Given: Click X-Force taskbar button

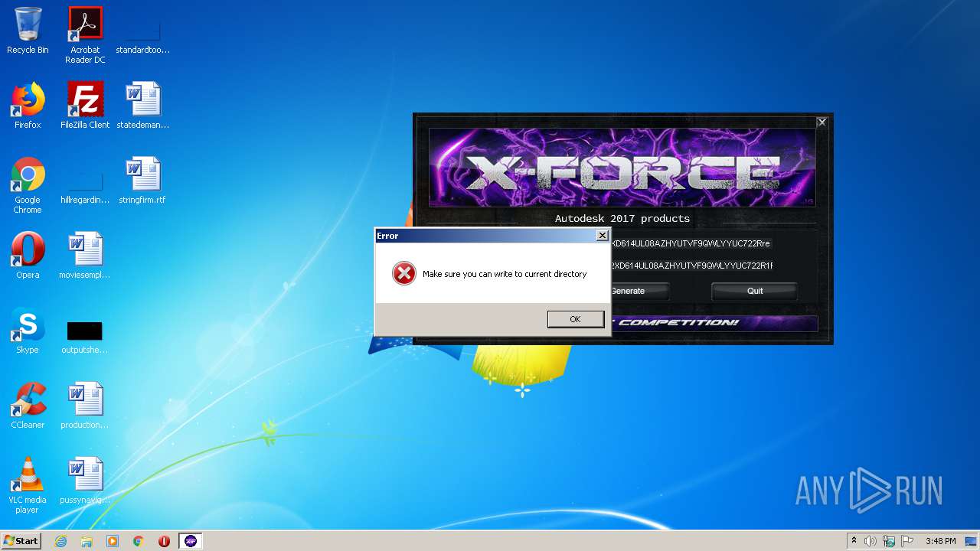Looking at the screenshot, I should [x=191, y=541].
